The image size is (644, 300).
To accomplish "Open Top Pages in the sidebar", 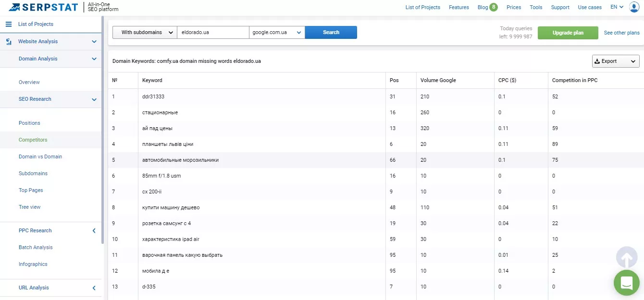I will pyautogui.click(x=31, y=190).
